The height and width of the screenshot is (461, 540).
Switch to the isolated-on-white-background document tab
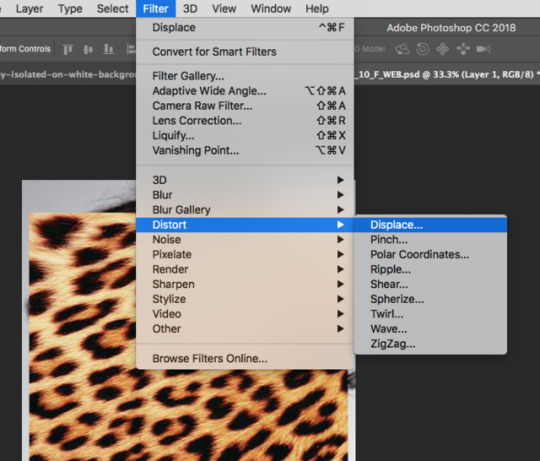[x=68, y=74]
